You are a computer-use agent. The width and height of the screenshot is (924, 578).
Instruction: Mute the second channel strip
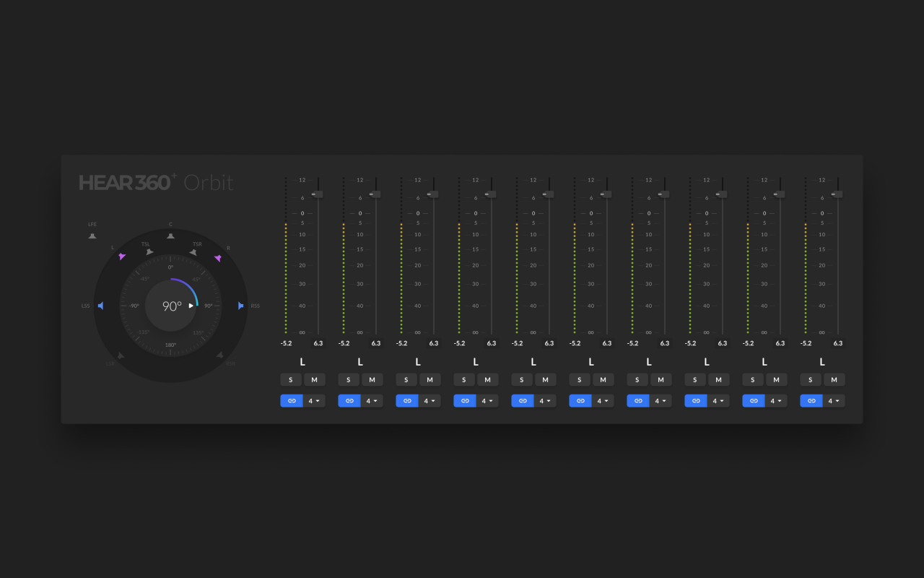372,379
